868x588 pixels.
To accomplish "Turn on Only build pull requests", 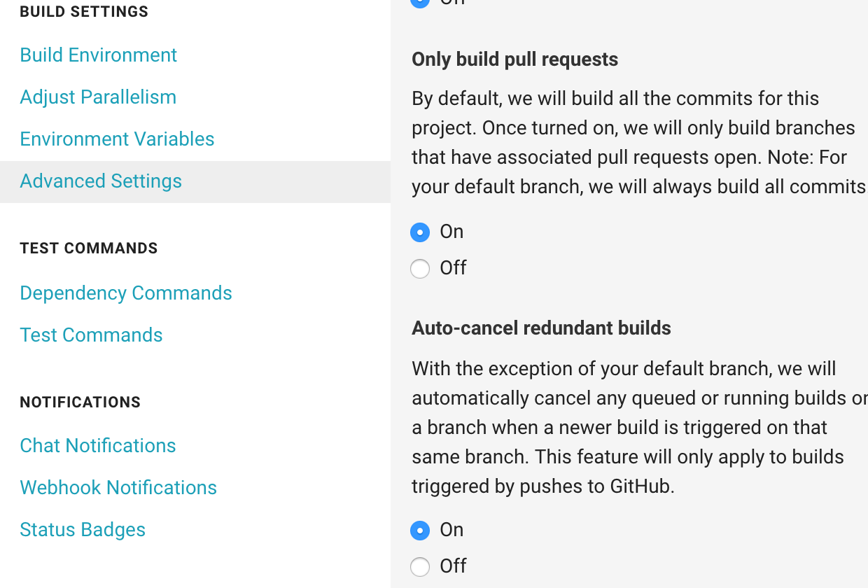I will coord(420,232).
